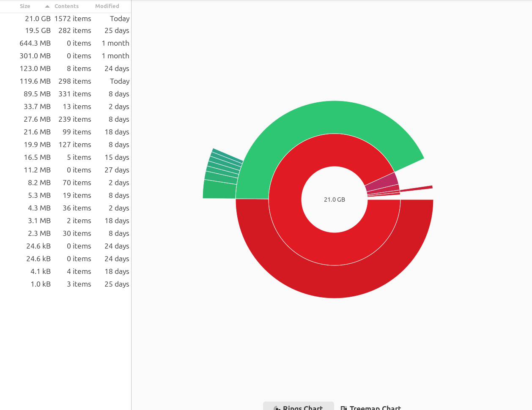The image size is (532, 410).
Task: Switch to the Treemap Chart view
Action: pos(371,406)
